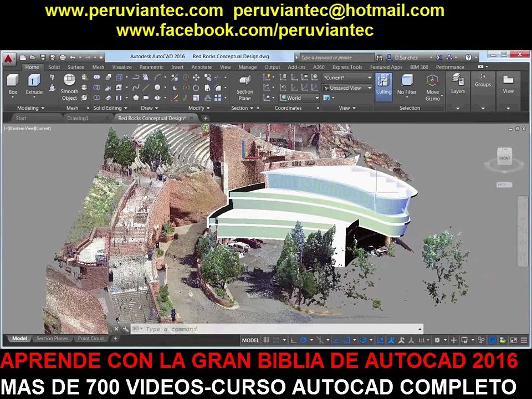Click the Workspace Switching gear icon

coord(437,340)
